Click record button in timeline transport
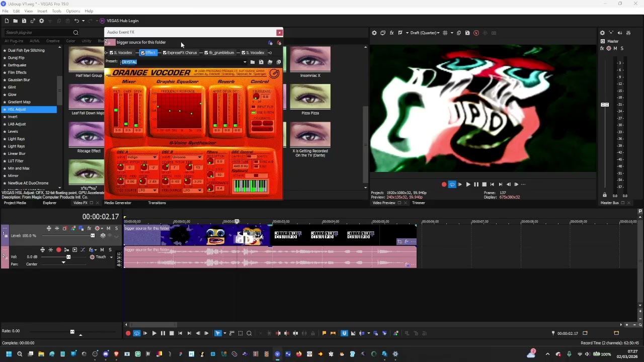This screenshot has height=362, width=644. [x=128, y=333]
